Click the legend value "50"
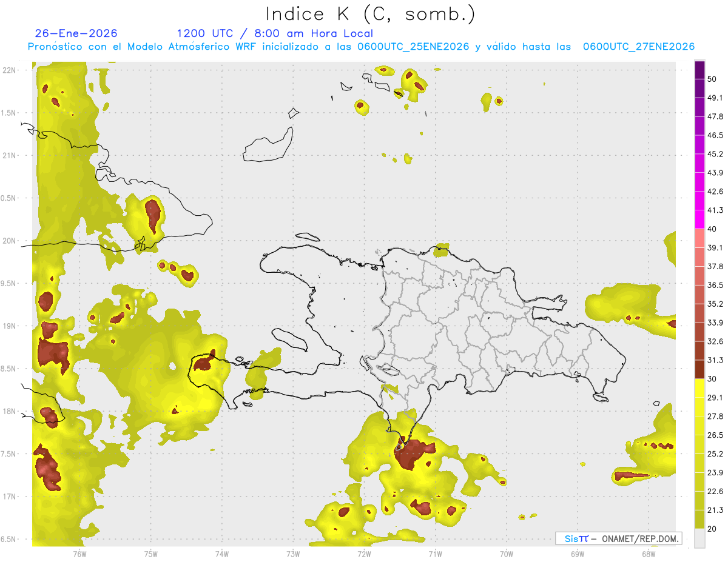Viewport: 728px width, 562px height. (x=712, y=79)
